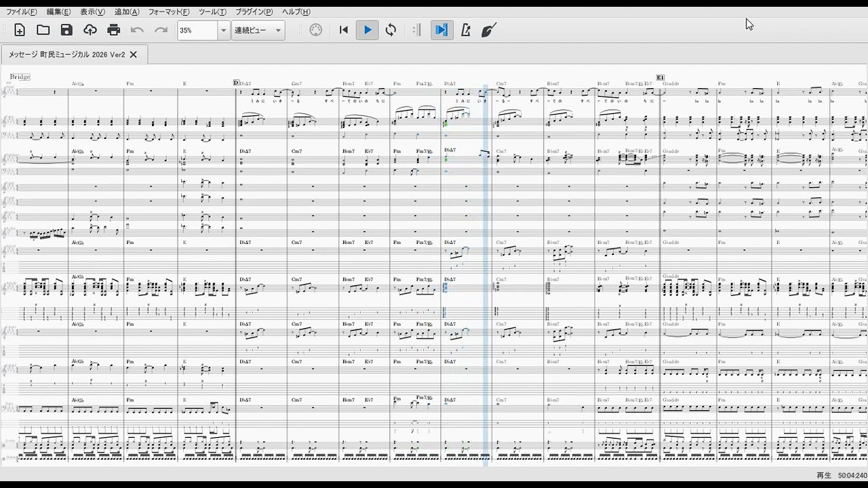Open the 連続ビュー view mode dropdown

coord(258,30)
